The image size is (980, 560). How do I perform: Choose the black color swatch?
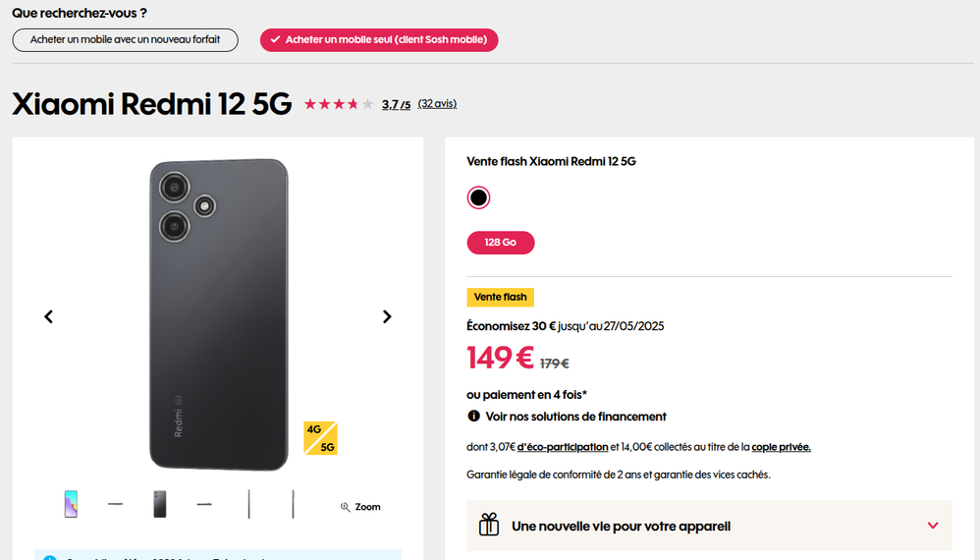[x=478, y=197]
